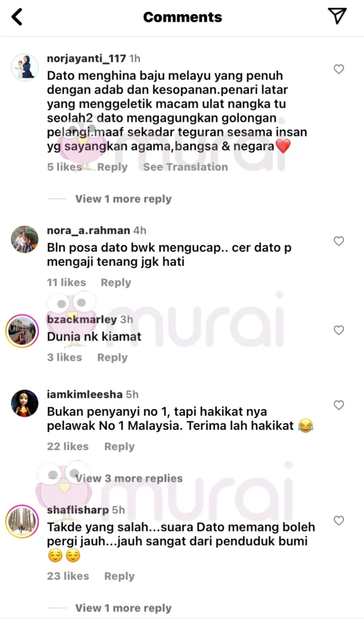Reply to nora_a.rahman's comment
Image resolution: width=364 pixels, height=623 pixels.
tap(116, 283)
